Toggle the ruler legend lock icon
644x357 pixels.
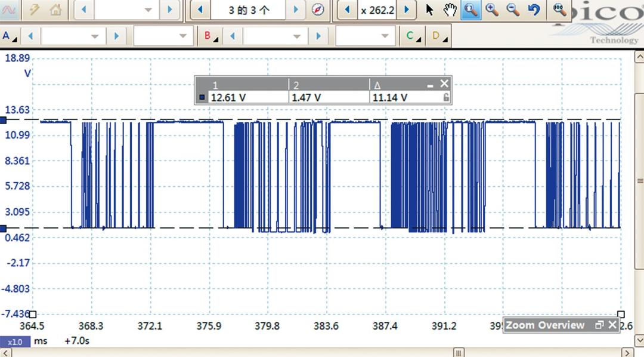point(445,97)
